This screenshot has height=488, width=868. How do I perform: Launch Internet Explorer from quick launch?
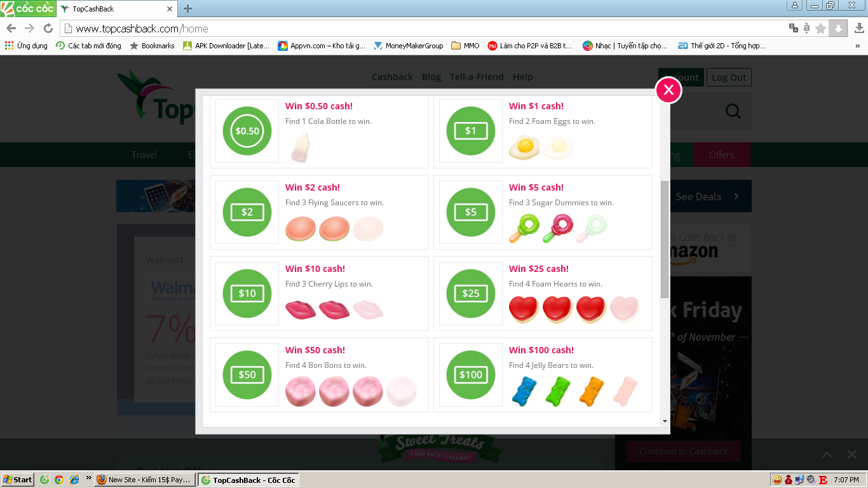point(74,480)
